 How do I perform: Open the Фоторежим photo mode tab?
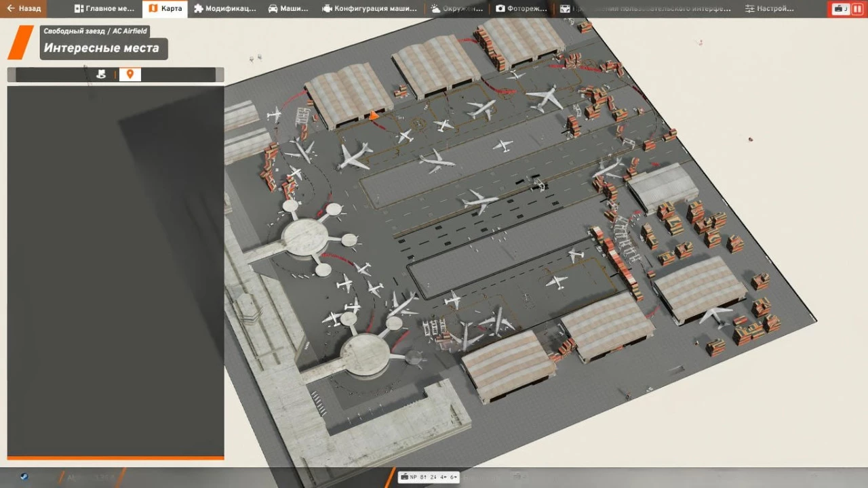coord(520,9)
